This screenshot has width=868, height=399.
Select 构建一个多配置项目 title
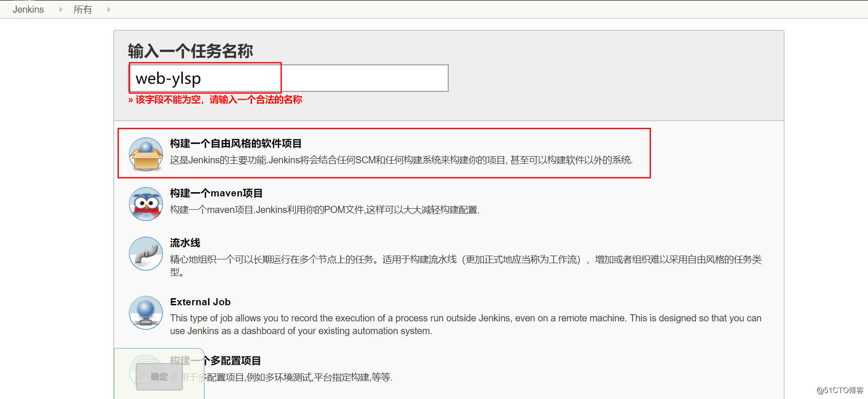tap(216, 361)
